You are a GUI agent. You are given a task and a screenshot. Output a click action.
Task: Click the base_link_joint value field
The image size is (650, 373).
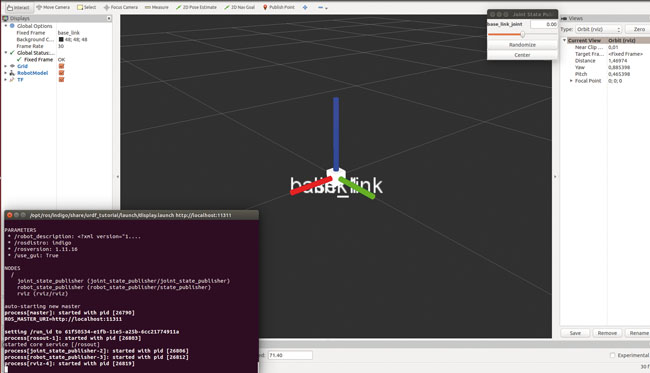tap(544, 24)
